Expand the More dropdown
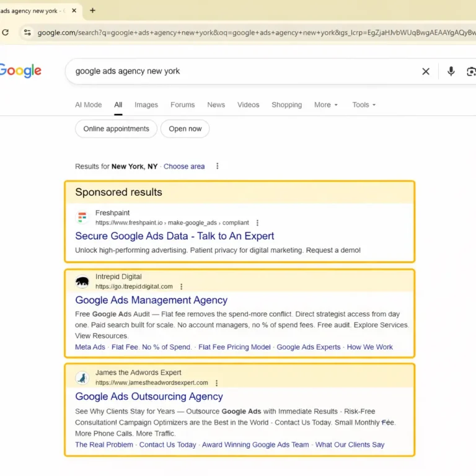The height and width of the screenshot is (476, 476). click(326, 105)
